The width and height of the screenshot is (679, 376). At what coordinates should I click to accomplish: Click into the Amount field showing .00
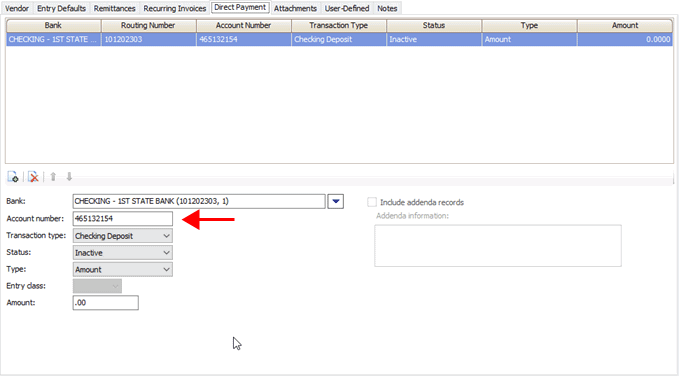[x=106, y=303]
